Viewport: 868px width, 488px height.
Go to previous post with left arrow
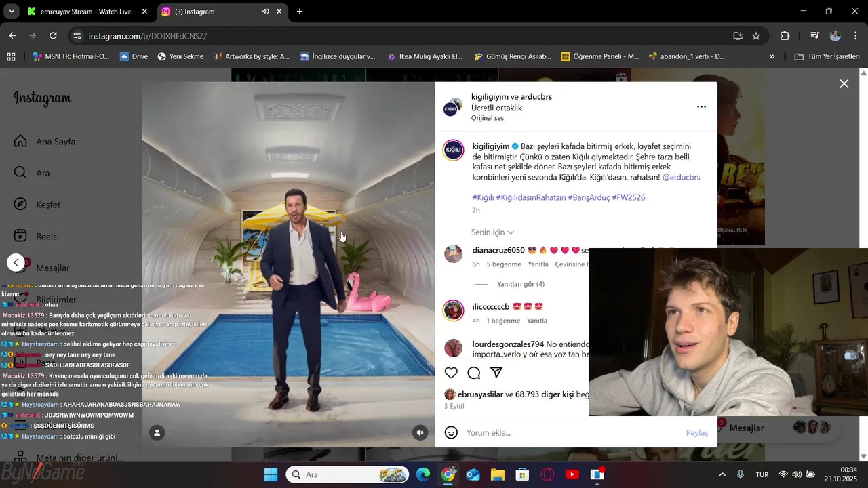[x=16, y=262]
